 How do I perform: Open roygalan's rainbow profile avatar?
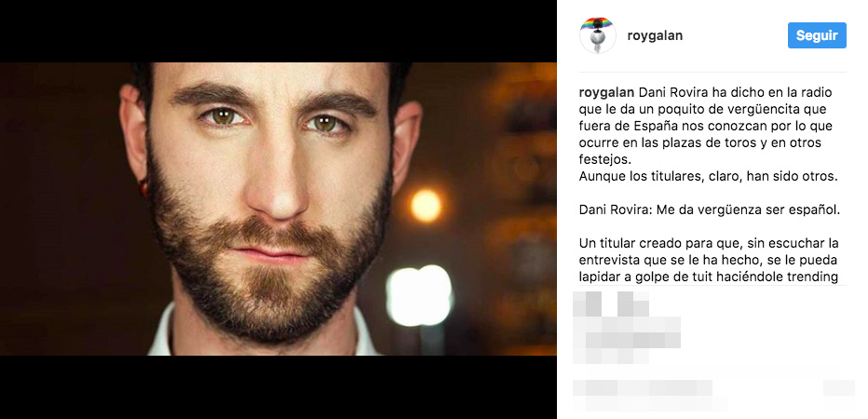(597, 35)
